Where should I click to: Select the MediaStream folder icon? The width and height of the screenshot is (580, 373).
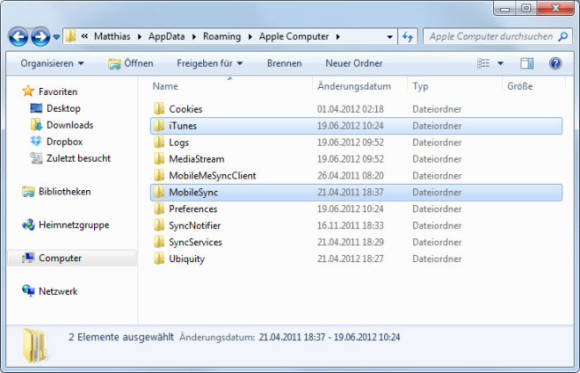(159, 159)
